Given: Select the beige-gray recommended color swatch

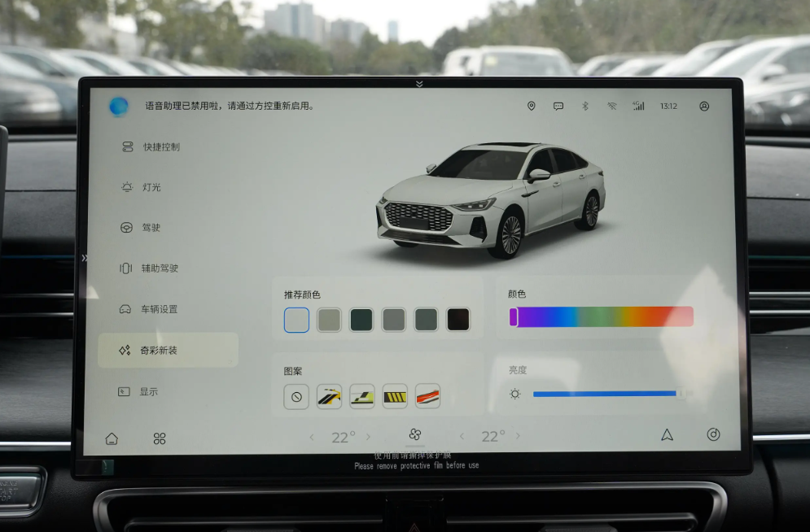Looking at the screenshot, I should click(329, 320).
